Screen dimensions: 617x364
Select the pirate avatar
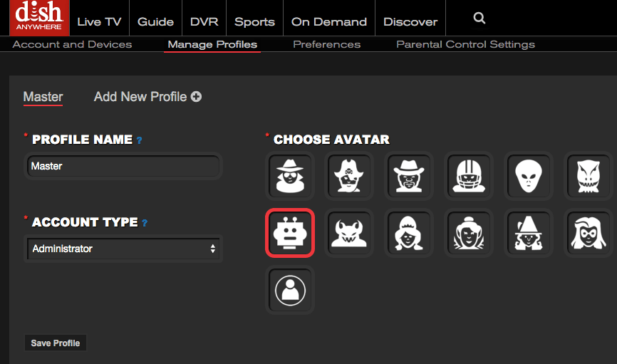(x=349, y=175)
